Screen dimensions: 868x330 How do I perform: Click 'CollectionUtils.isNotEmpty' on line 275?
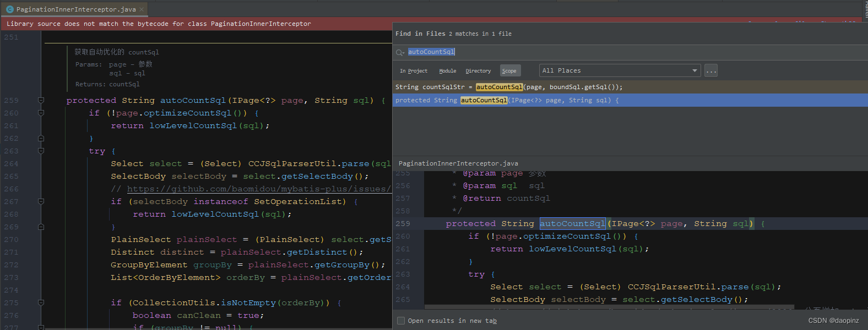click(x=204, y=302)
